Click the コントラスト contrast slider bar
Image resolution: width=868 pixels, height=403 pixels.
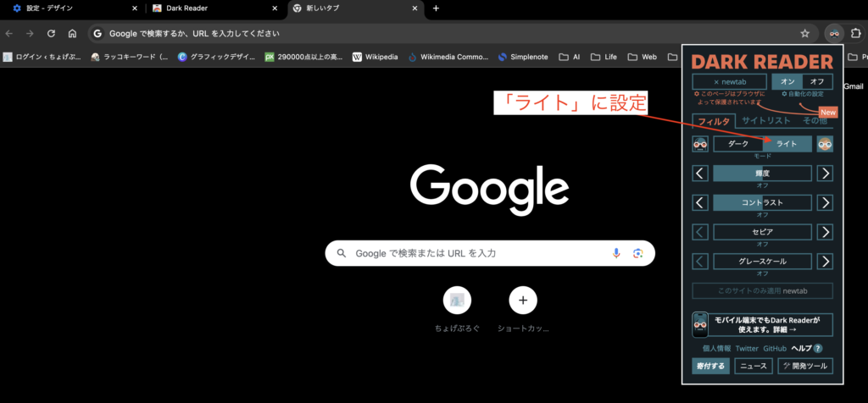click(x=762, y=202)
